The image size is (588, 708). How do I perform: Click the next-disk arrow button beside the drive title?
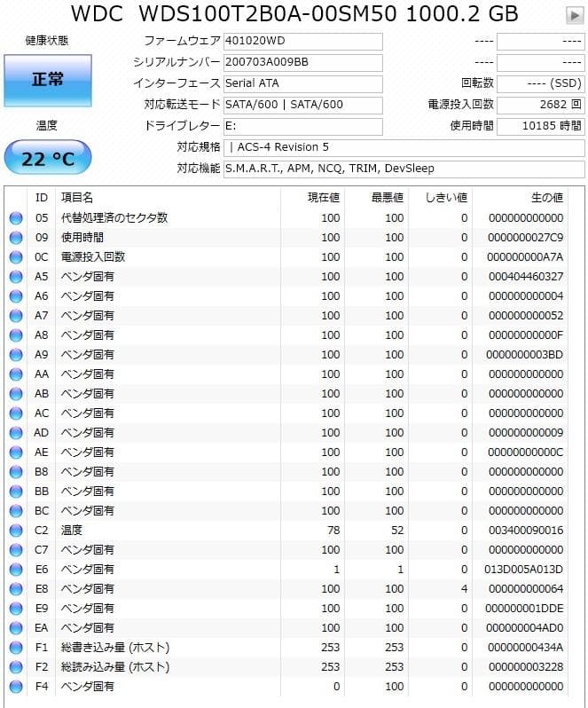click(575, 15)
